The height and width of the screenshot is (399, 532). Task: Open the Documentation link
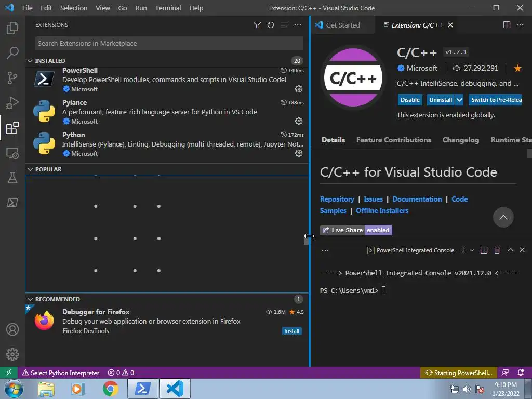(417, 199)
